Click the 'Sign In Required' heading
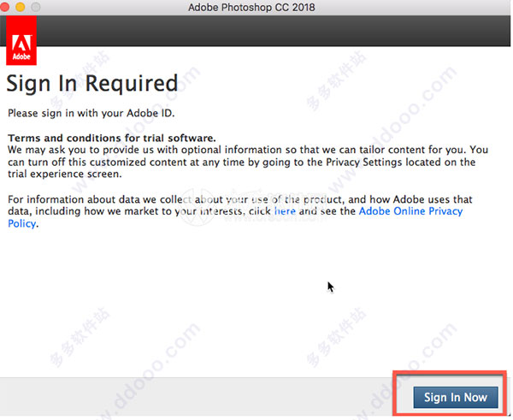513x420 pixels. point(92,83)
